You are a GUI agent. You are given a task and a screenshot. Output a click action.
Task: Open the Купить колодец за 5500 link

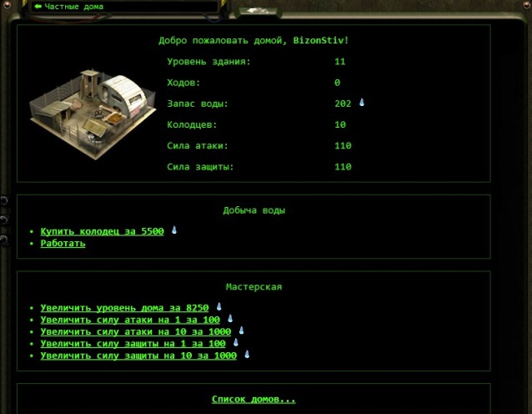point(102,231)
